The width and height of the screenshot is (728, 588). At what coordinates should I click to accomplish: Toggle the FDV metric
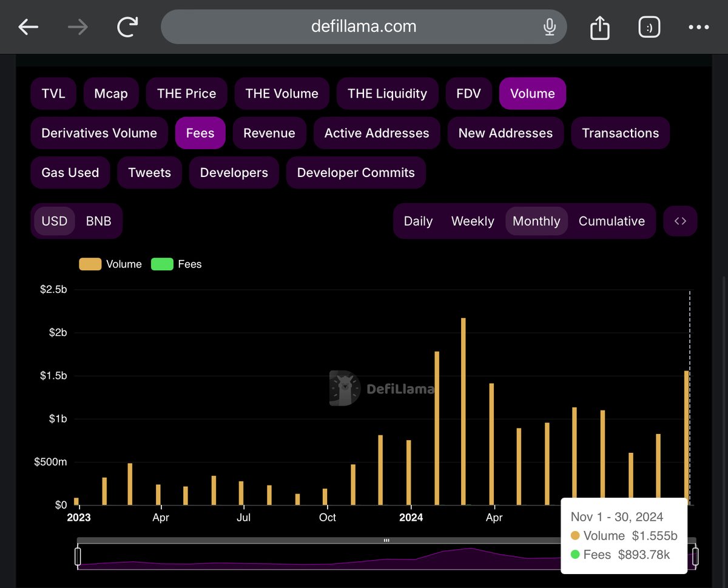pyautogui.click(x=469, y=93)
